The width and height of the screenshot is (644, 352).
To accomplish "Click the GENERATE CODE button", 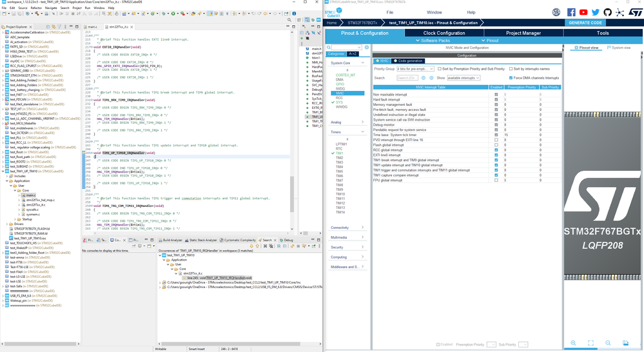I will pos(585,23).
